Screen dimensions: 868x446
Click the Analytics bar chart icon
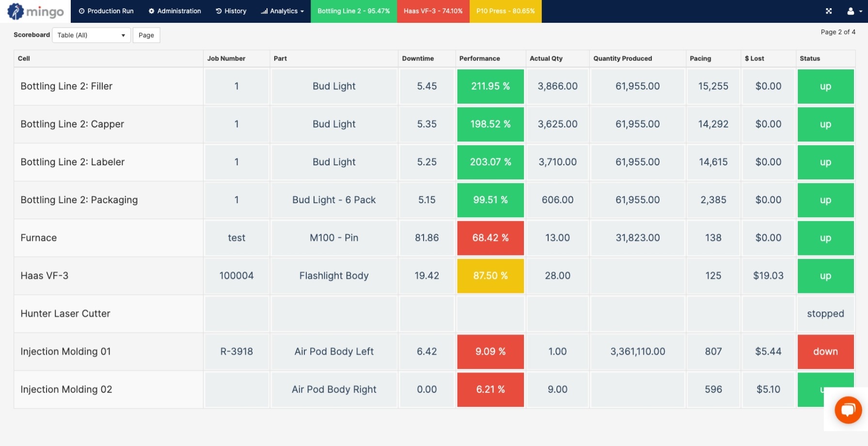pyautogui.click(x=264, y=11)
